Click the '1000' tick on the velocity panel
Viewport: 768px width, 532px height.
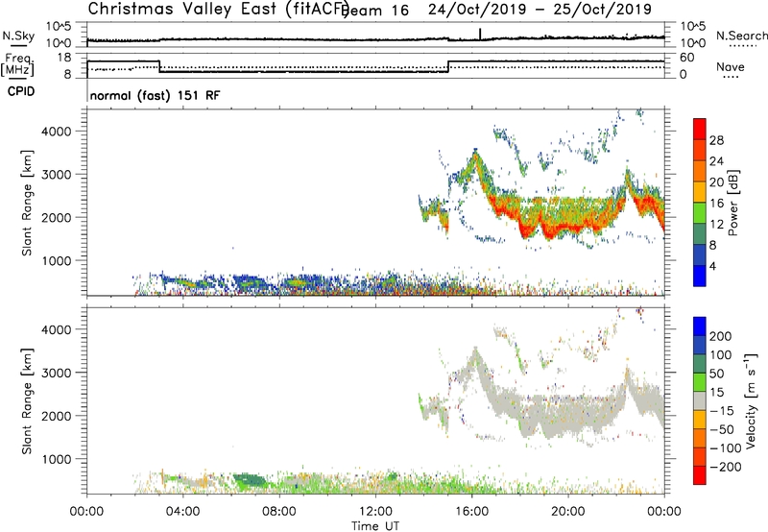pos(57,459)
